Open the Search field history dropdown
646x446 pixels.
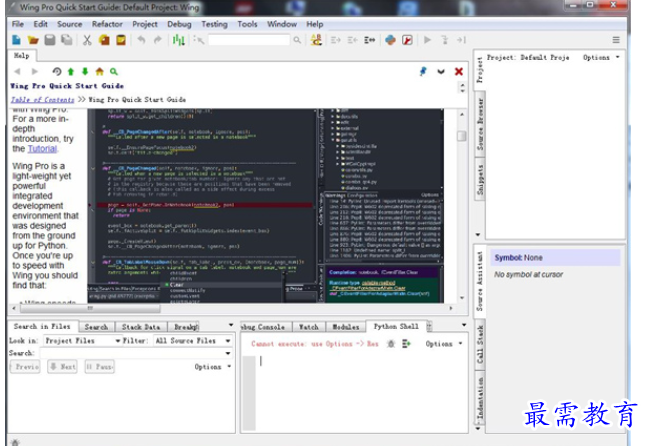point(228,353)
